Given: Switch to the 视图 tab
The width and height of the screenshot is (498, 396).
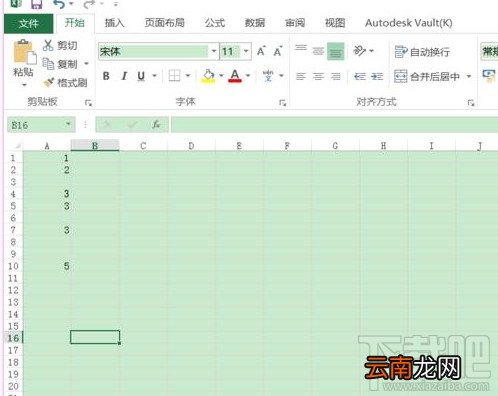Looking at the screenshot, I should pyautogui.click(x=335, y=23).
